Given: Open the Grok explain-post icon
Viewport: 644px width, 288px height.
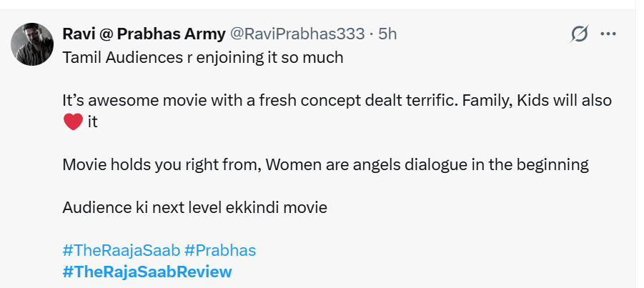Looking at the screenshot, I should coord(580,34).
